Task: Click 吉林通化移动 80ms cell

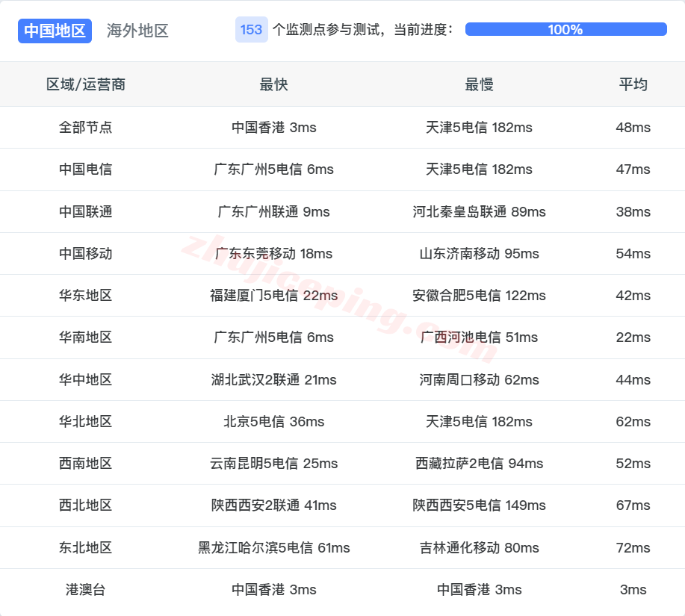Action: coord(480,547)
